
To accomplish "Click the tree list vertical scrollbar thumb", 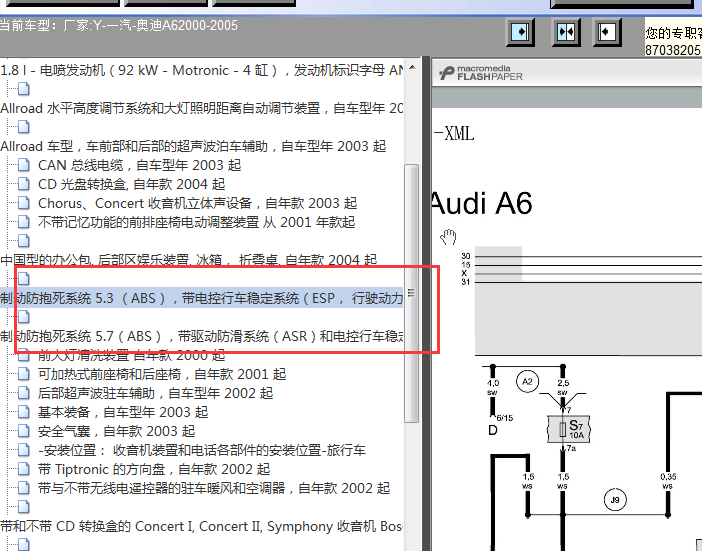I will pyautogui.click(x=411, y=293).
